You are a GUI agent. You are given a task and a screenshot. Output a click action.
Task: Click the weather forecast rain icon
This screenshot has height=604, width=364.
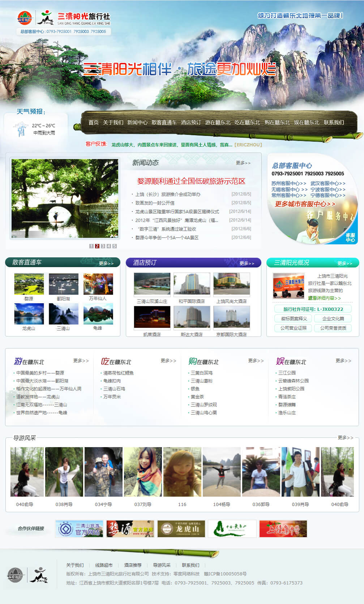pos(21,129)
